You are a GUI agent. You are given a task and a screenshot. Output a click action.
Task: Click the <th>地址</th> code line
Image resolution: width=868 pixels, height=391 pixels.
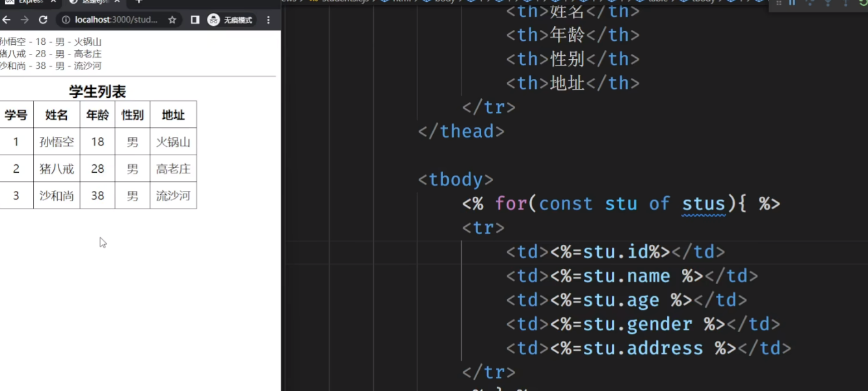click(x=573, y=83)
